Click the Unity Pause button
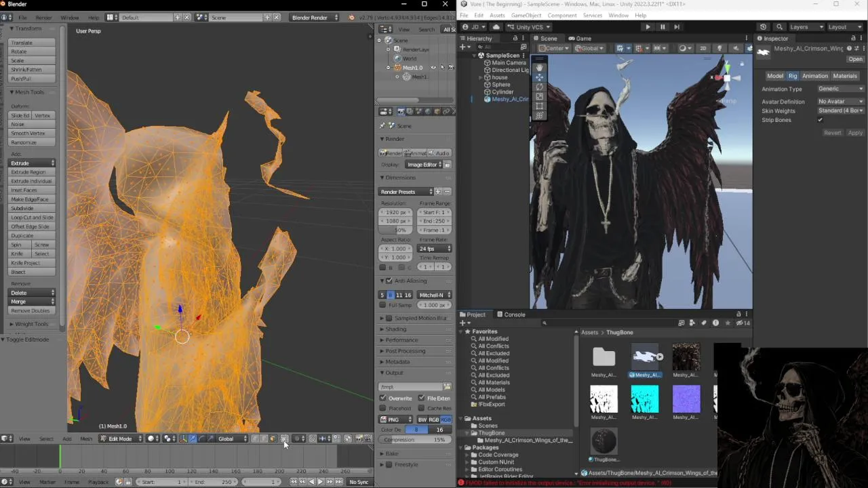This screenshot has width=868, height=488. pyautogui.click(x=663, y=27)
